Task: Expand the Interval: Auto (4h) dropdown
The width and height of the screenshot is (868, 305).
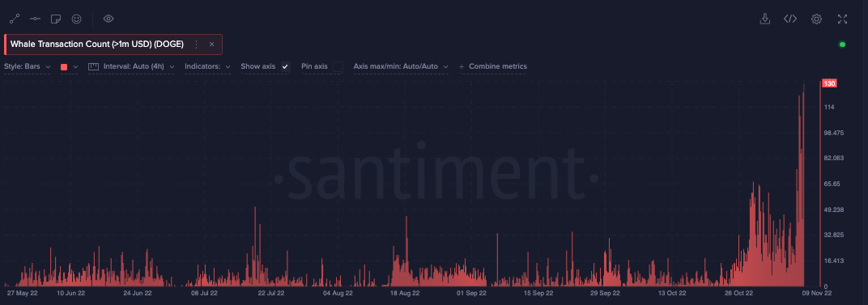Action: tap(132, 66)
